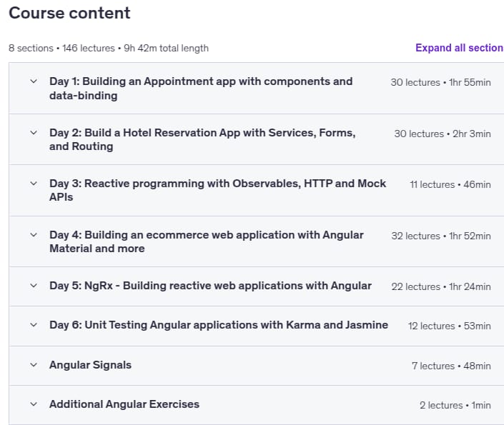Expand Angular Signals section chevron
The width and height of the screenshot is (504, 425).
[34, 365]
